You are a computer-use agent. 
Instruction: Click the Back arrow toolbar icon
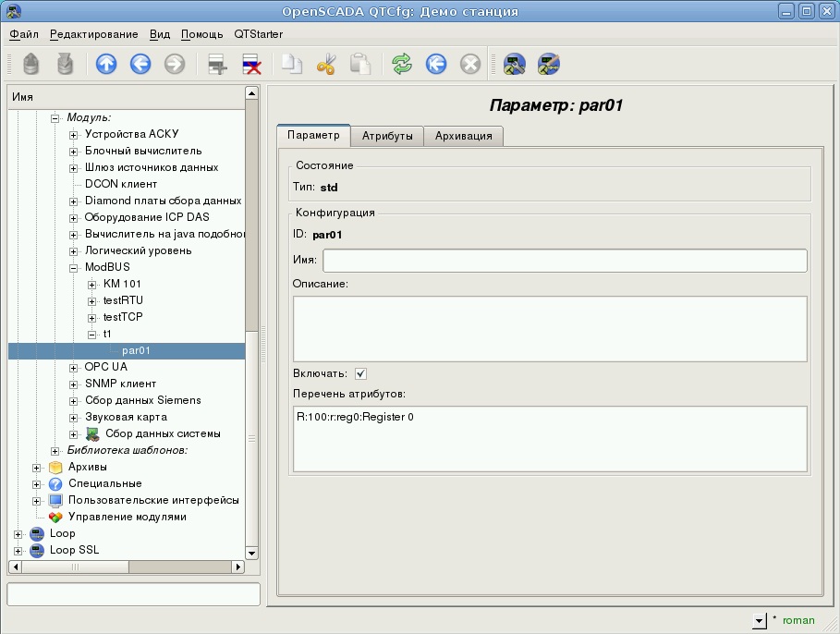[x=140, y=64]
